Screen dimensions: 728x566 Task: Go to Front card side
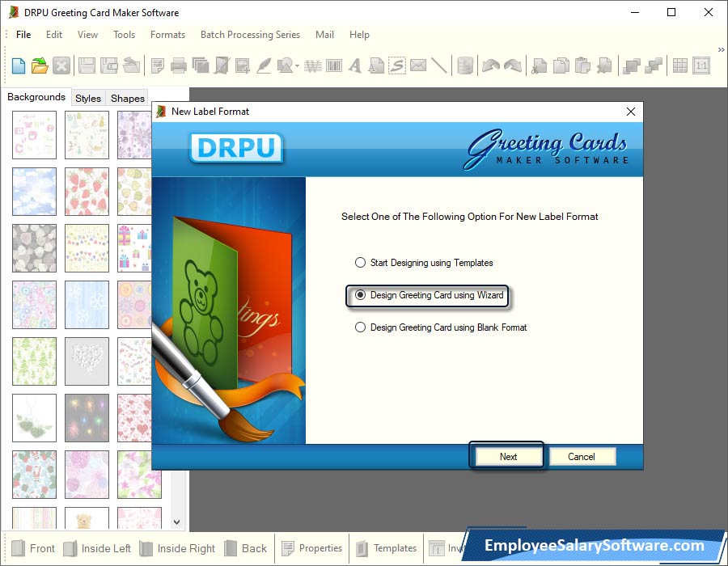pyautogui.click(x=33, y=548)
